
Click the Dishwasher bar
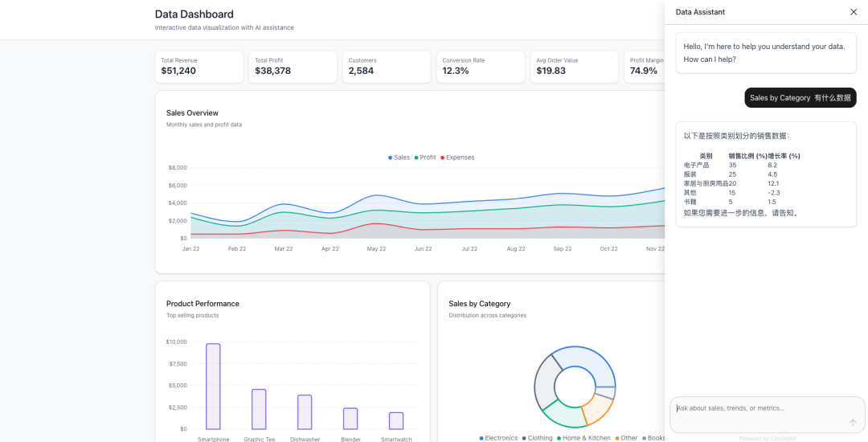(305, 412)
